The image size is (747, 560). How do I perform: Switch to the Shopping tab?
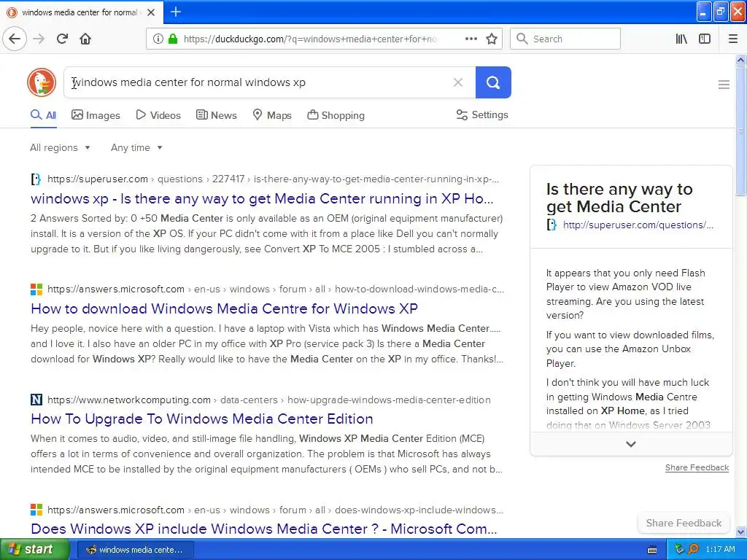coord(336,115)
